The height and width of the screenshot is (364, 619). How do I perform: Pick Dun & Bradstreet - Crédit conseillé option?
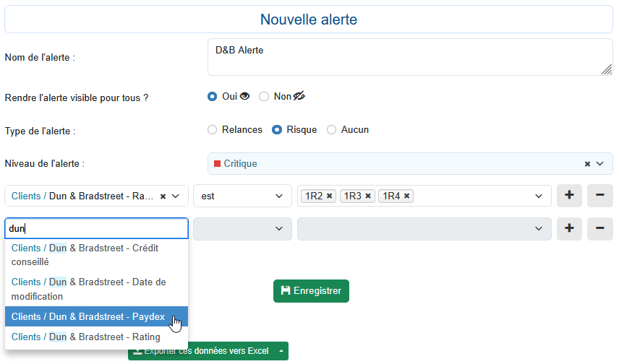(96, 255)
